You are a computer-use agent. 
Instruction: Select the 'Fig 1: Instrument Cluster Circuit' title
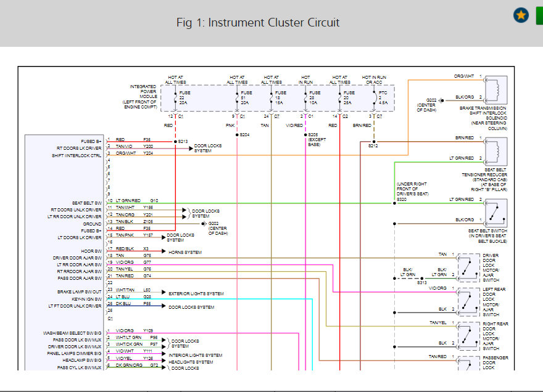click(258, 22)
